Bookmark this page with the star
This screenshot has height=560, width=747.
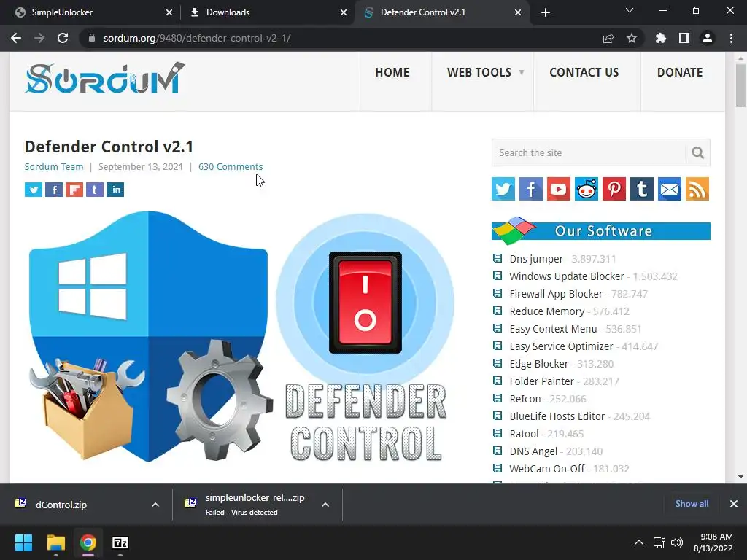(632, 38)
